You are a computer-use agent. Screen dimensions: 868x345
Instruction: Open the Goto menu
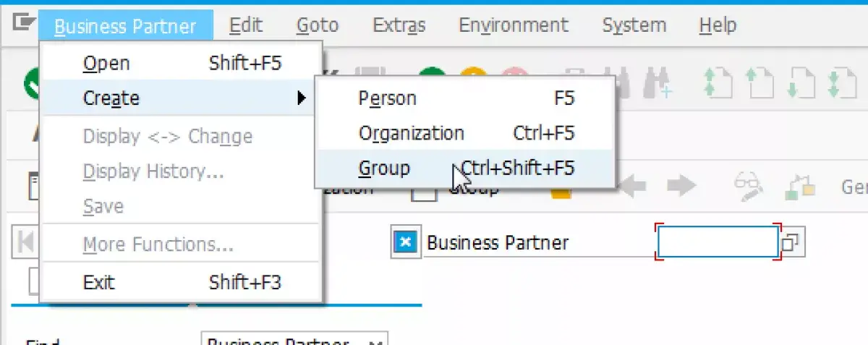pos(318,26)
